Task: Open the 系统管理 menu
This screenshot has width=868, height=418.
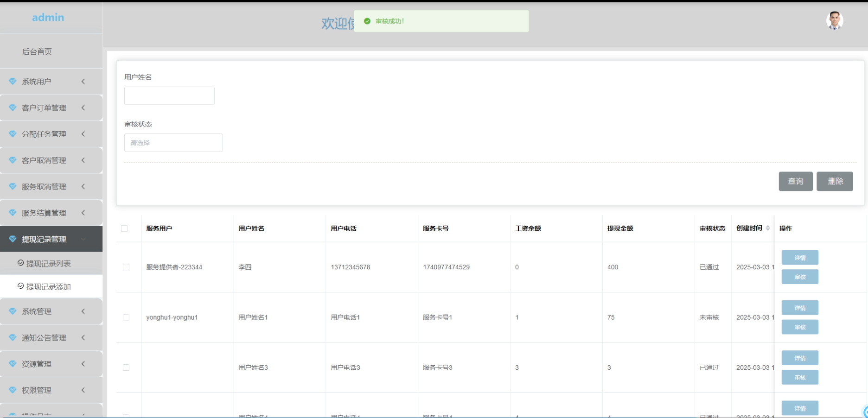Action: pyautogui.click(x=51, y=311)
